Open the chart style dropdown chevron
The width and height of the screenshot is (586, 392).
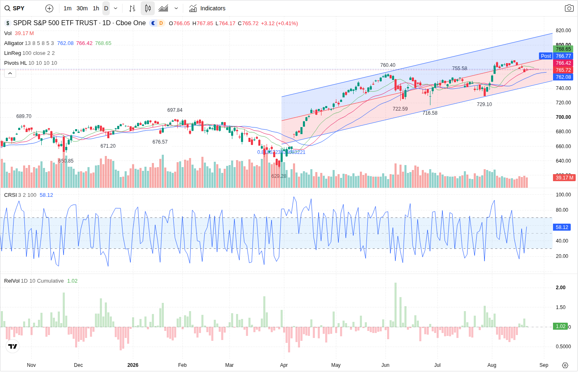(176, 8)
